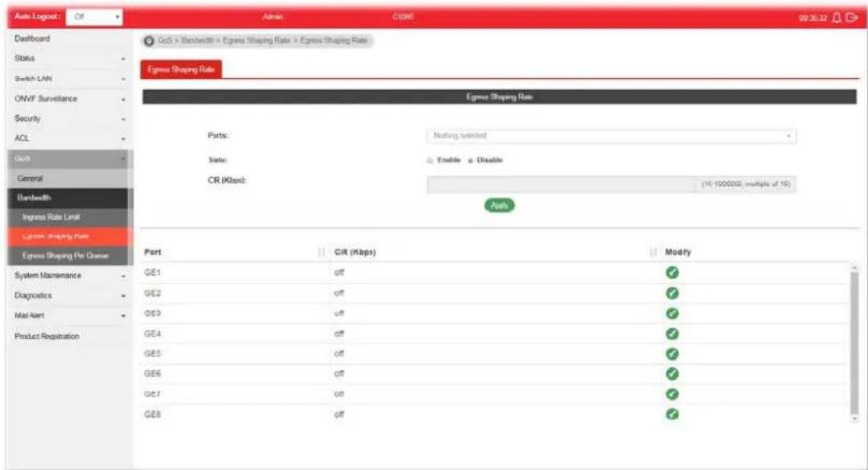Click the GE8 port cell
868x470 pixels.
[x=152, y=414]
